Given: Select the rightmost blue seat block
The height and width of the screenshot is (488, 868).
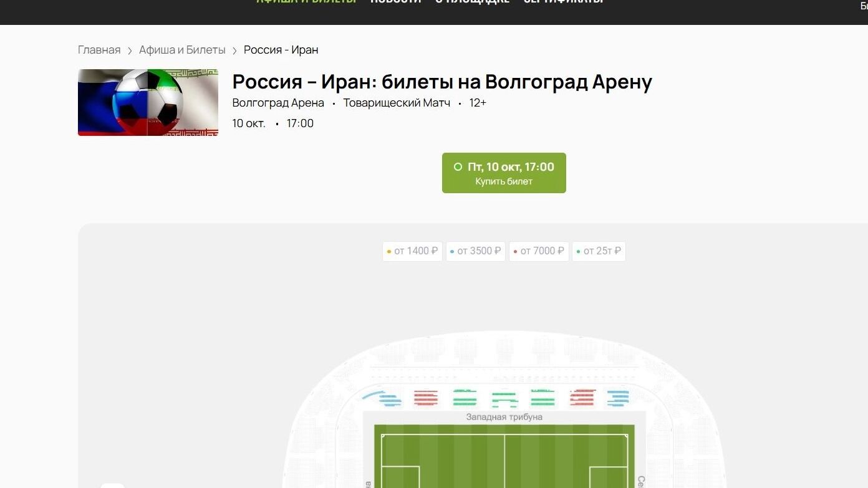Looking at the screenshot, I should click(618, 398).
